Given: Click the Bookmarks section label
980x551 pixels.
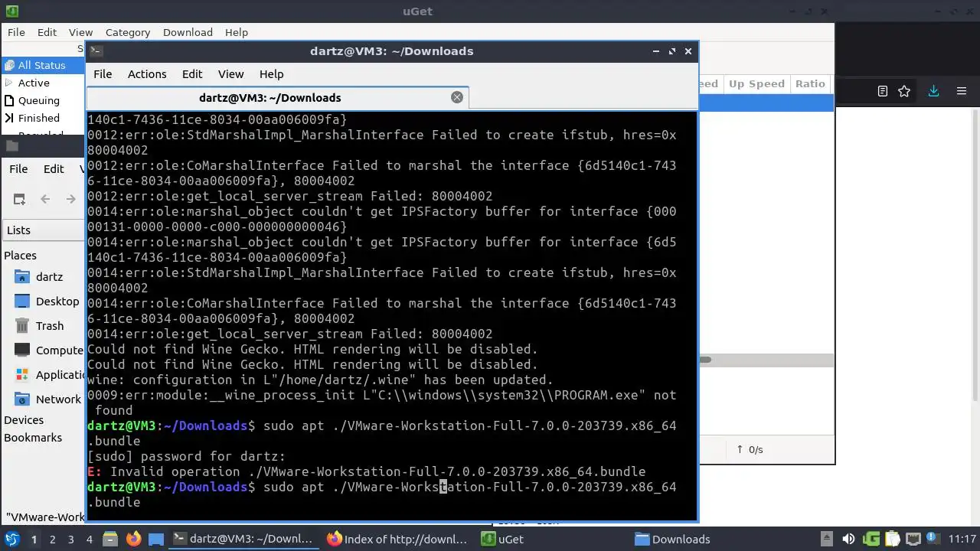Looking at the screenshot, I should (33, 438).
